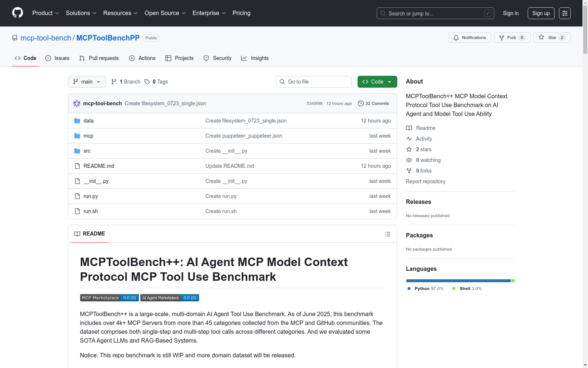Click the Shell 3.0% language link
Image resolution: width=588 pixels, height=368 pixels.
click(x=467, y=289)
